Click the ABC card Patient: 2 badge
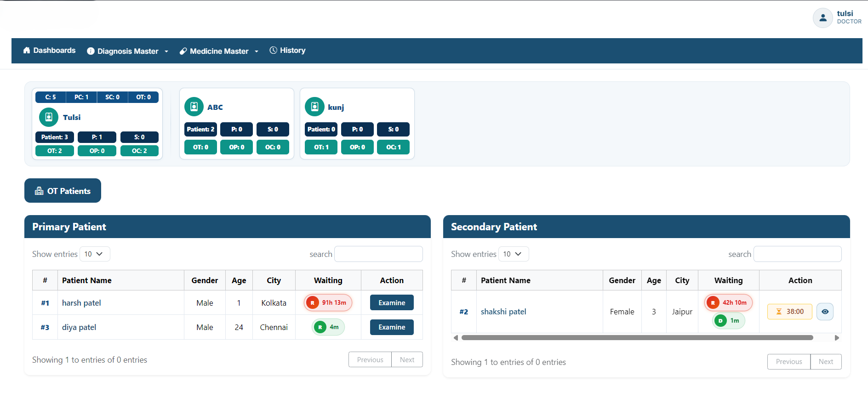The image size is (868, 404). (x=200, y=129)
